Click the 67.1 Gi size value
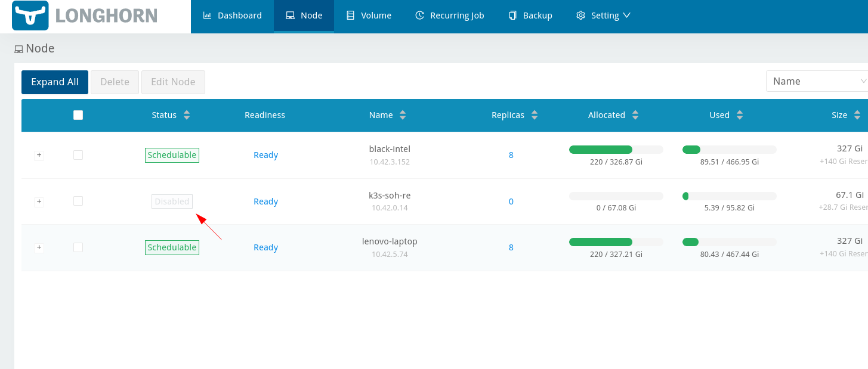Image resolution: width=868 pixels, height=369 pixels. [x=850, y=195]
